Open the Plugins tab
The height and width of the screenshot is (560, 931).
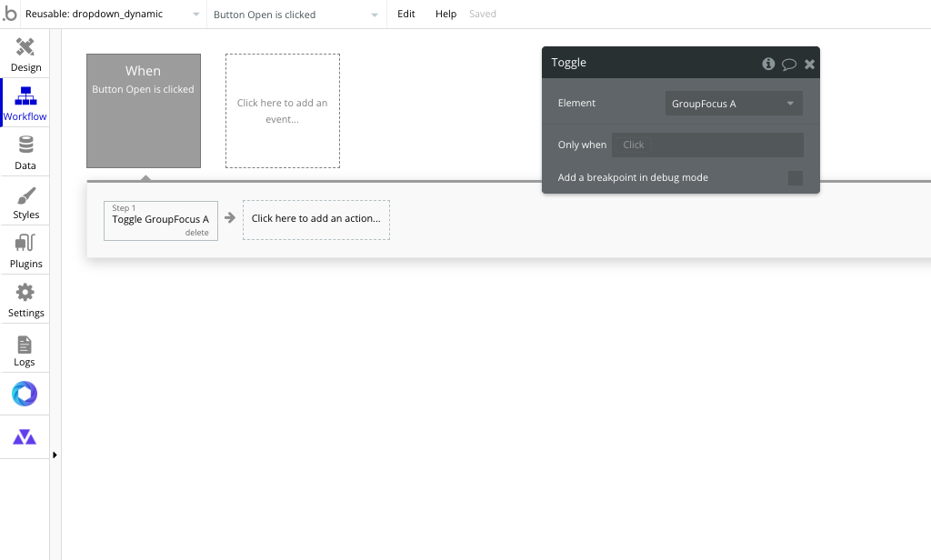[x=25, y=251]
